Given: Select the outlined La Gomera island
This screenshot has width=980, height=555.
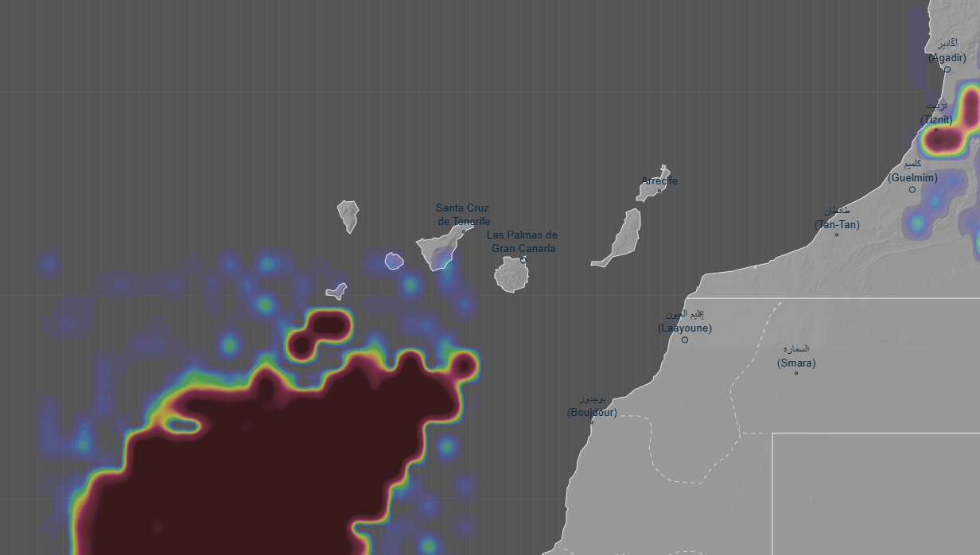Looking at the screenshot, I should pyautogui.click(x=395, y=261).
